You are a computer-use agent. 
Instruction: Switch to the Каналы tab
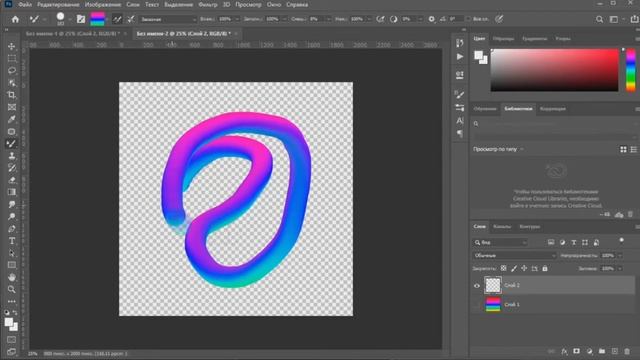[502, 227]
